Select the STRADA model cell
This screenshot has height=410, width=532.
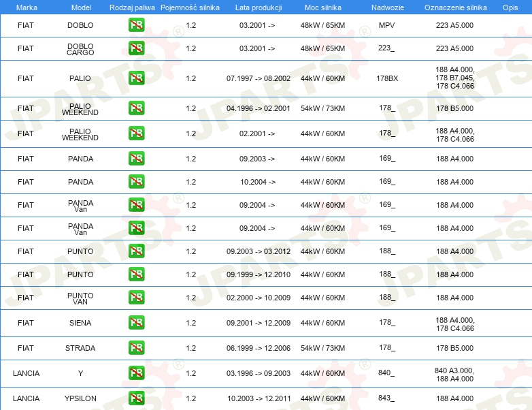[80, 348]
